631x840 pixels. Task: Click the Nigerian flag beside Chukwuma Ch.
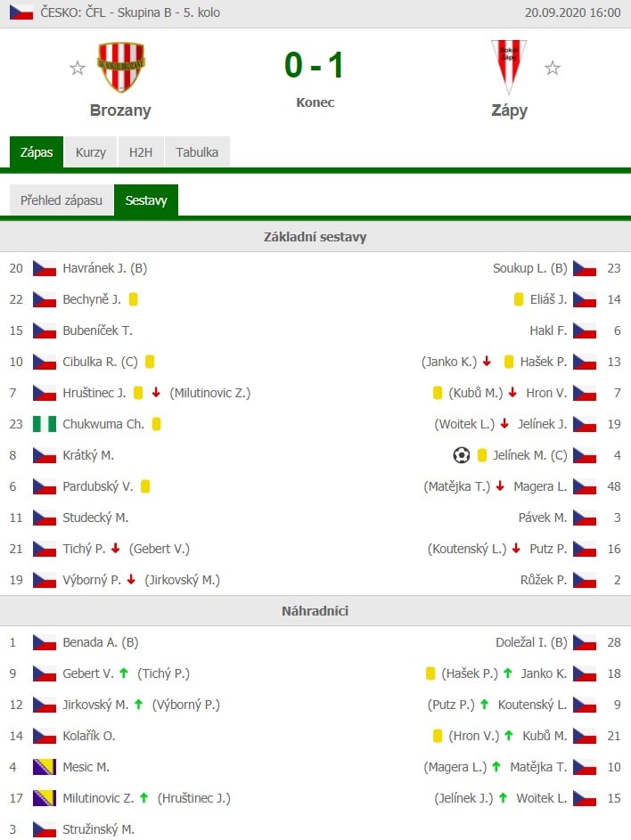[x=45, y=424]
